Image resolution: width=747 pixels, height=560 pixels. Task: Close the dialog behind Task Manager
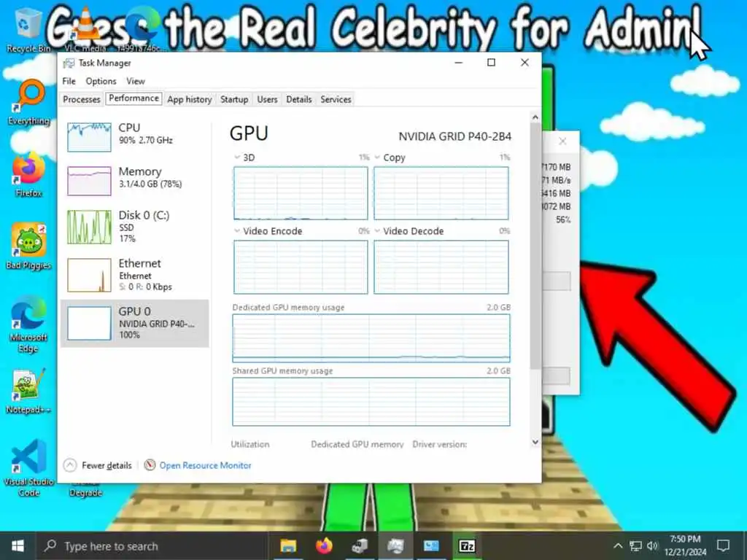(562, 141)
